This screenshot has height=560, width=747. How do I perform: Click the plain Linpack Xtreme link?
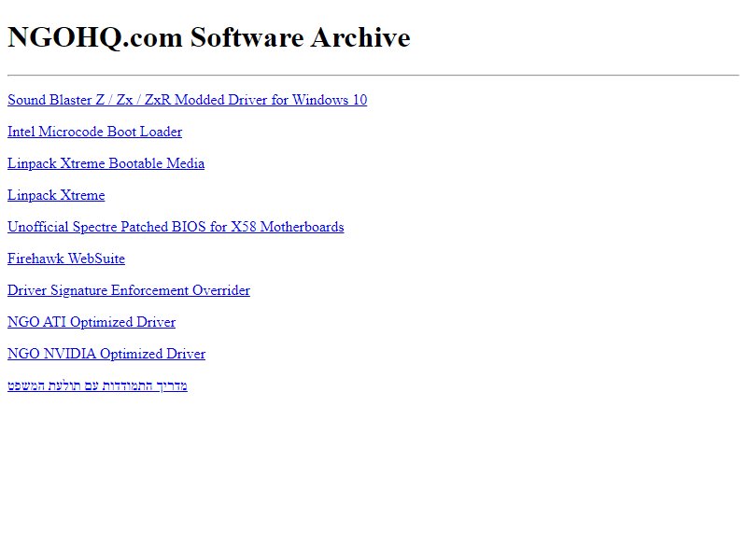pos(56,195)
